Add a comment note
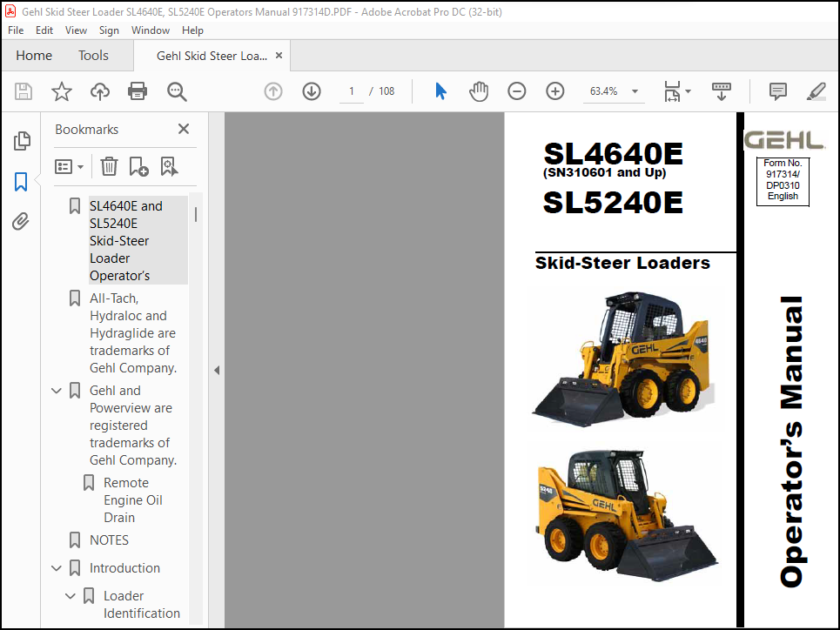Viewport: 840px width, 630px height. 778,91
